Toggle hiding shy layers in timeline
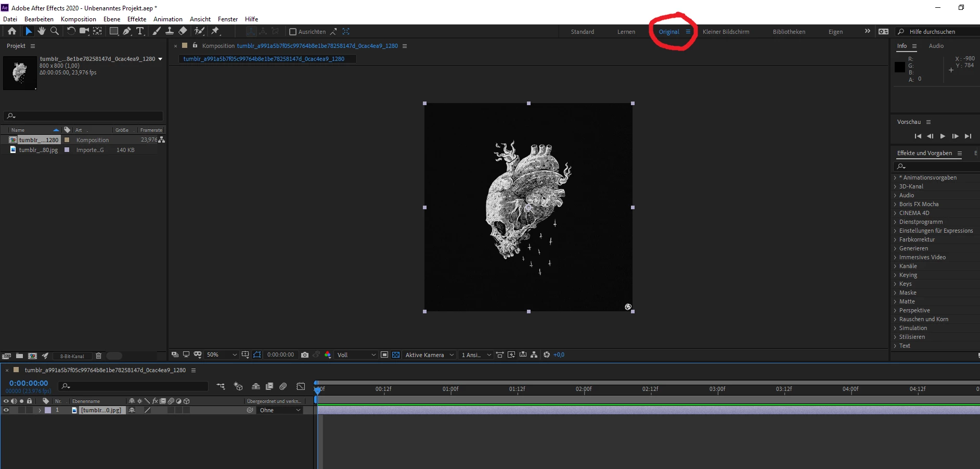Viewport: 980px width, 469px height. pyautogui.click(x=256, y=386)
